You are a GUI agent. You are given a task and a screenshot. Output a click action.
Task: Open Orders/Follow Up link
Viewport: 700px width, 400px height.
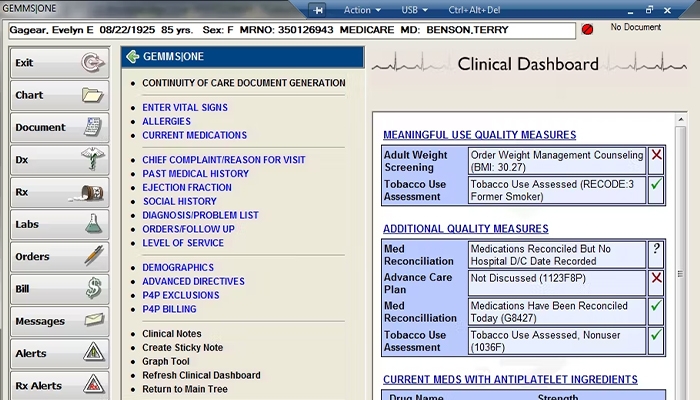(x=188, y=229)
